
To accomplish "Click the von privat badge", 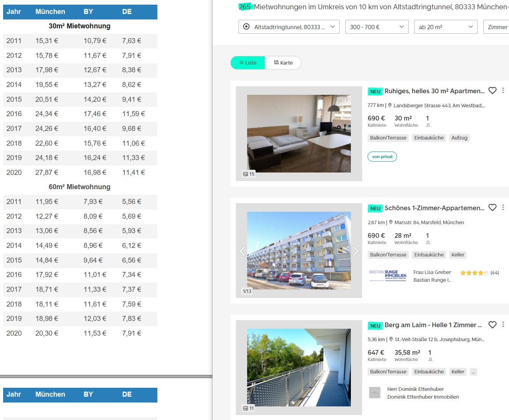I will click(382, 157).
